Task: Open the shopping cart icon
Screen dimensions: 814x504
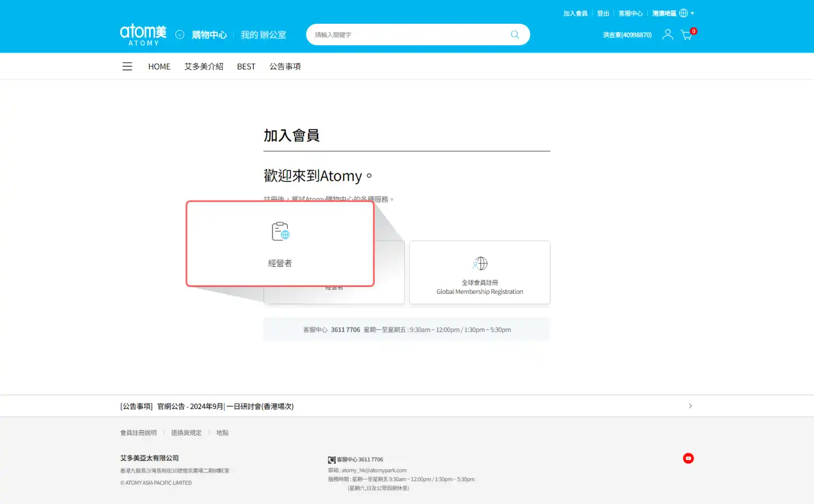Action: (686, 35)
